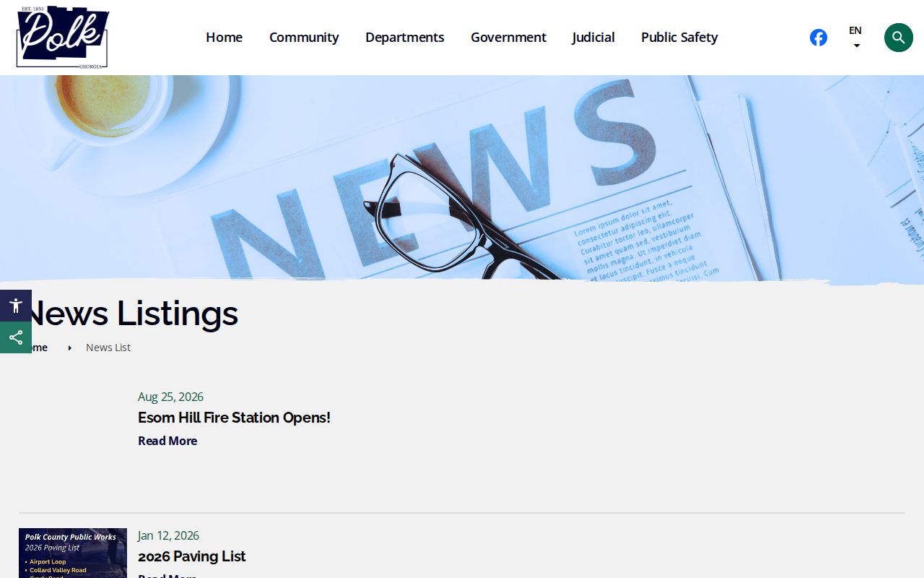The width and height of the screenshot is (924, 578).
Task: Click the 2026 Paving List thumbnail image
Action: click(x=73, y=553)
